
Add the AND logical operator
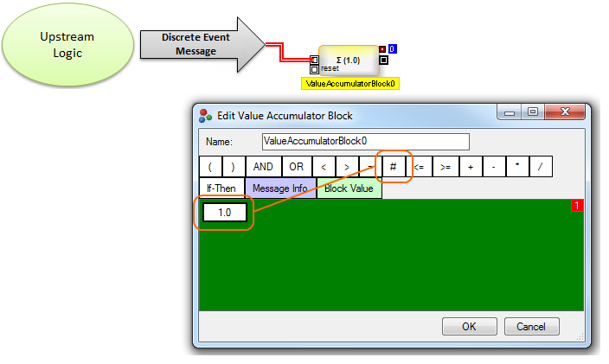pos(264,167)
